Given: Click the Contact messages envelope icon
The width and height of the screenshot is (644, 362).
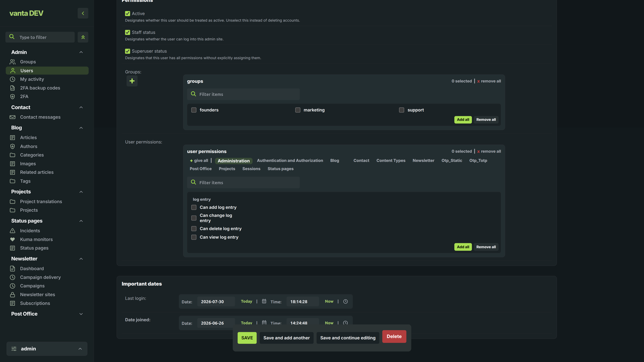Looking at the screenshot, I should pyautogui.click(x=13, y=117).
